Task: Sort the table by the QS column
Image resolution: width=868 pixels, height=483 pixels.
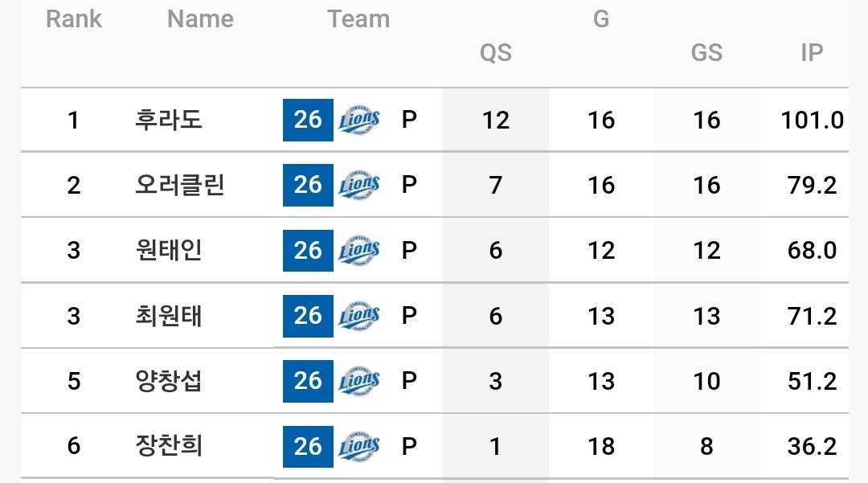Action: pyautogui.click(x=495, y=52)
